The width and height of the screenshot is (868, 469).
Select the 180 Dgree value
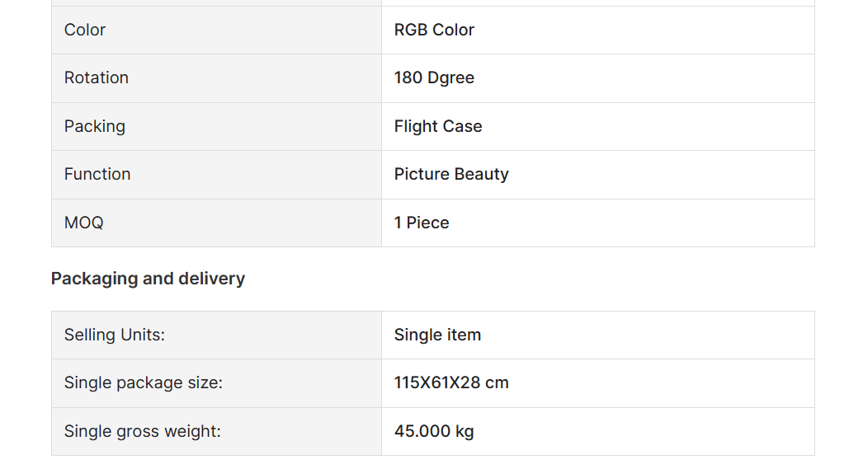(434, 78)
